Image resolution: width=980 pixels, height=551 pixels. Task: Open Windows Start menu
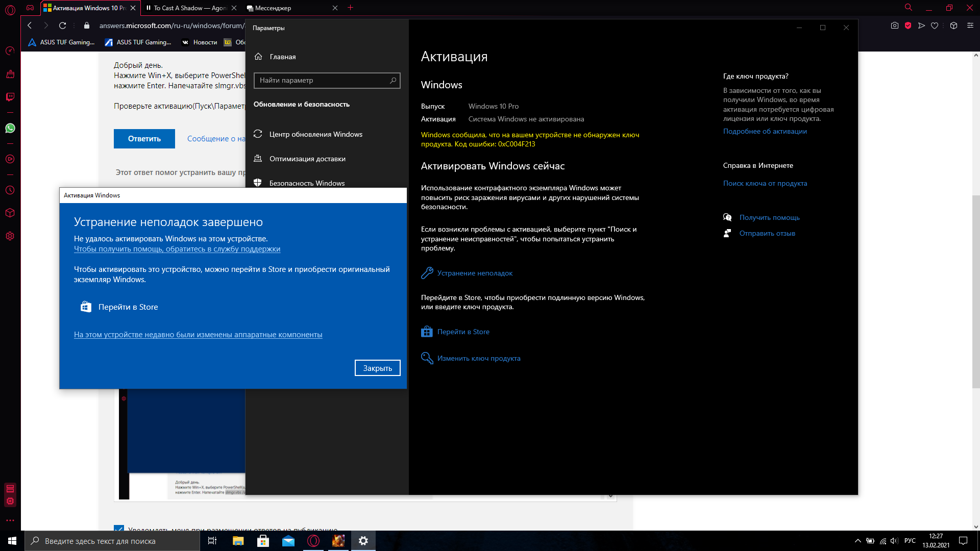click(12, 541)
